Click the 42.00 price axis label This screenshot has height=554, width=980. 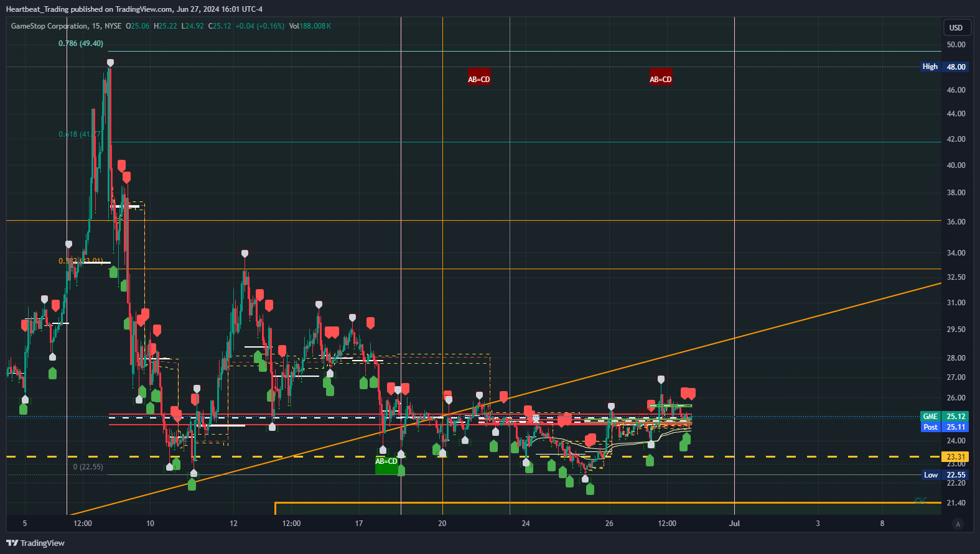pyautogui.click(x=956, y=139)
